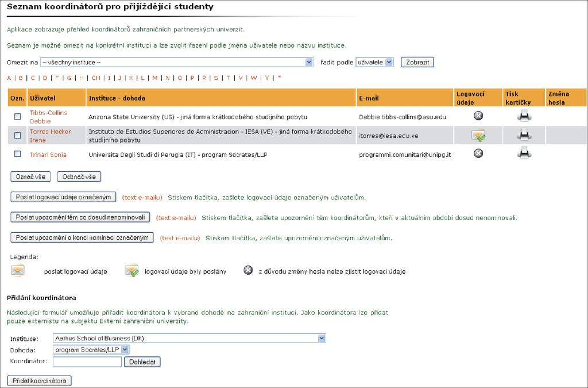Filter list by letter T
Screen dimensions: 588x388
click(228, 78)
